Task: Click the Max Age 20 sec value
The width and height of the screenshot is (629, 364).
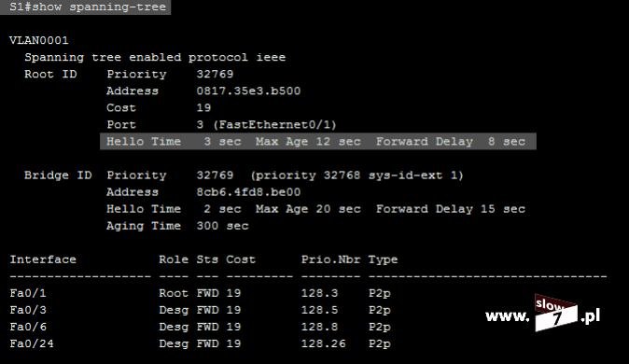Action: [x=308, y=209]
